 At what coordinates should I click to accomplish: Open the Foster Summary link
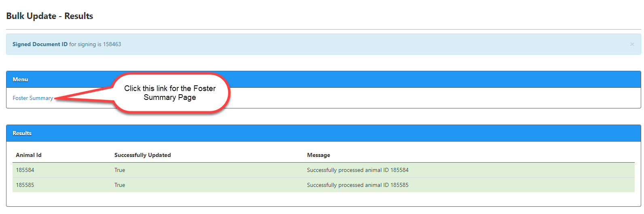pos(33,98)
